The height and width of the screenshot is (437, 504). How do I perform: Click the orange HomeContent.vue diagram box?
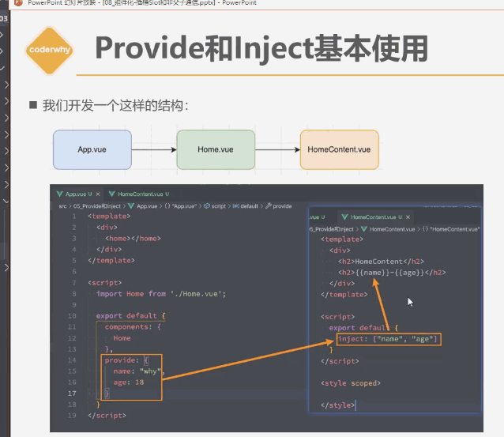(x=339, y=149)
